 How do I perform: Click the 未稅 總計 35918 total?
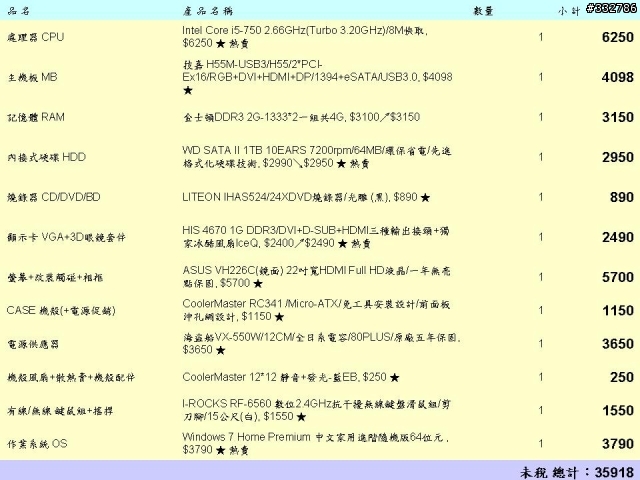tap(577, 473)
